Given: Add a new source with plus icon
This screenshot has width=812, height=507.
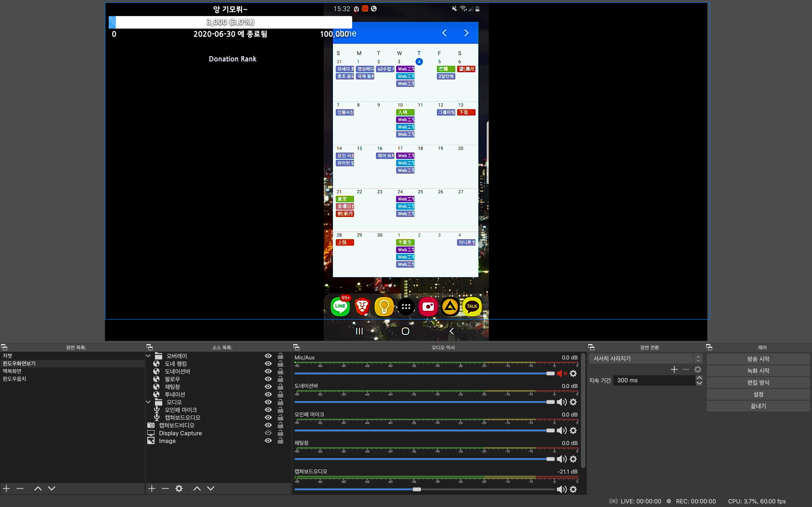Looking at the screenshot, I should click(152, 489).
